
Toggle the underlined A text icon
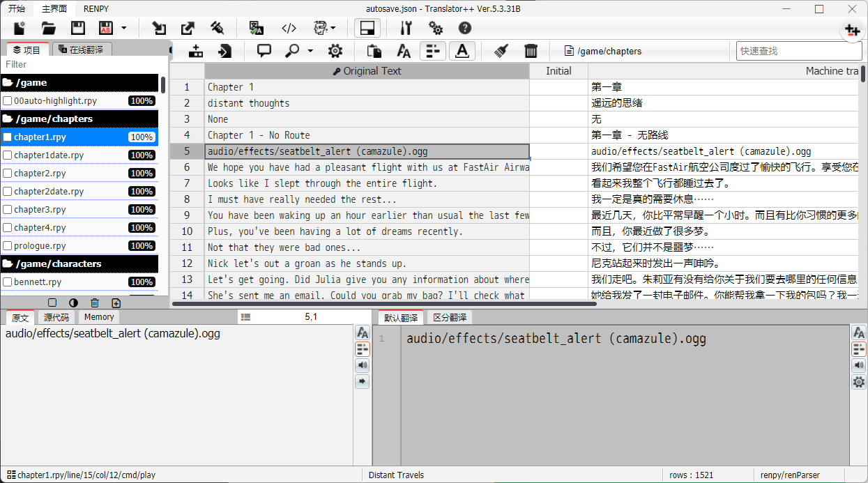click(462, 51)
